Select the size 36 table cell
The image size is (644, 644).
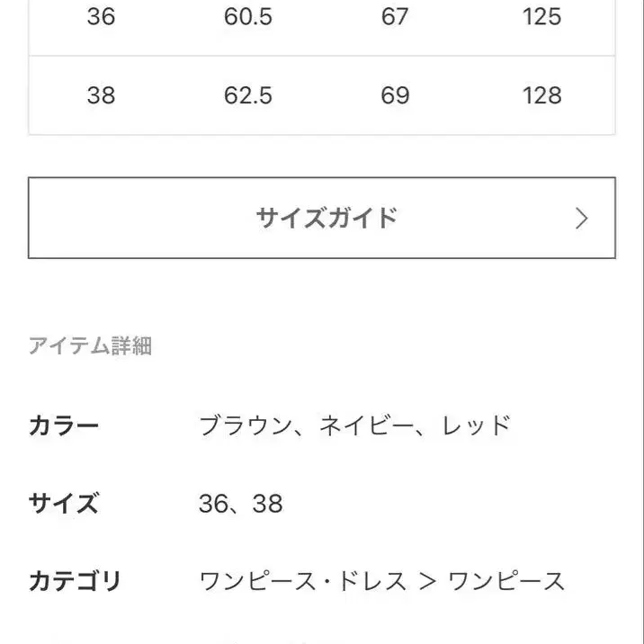(x=101, y=17)
